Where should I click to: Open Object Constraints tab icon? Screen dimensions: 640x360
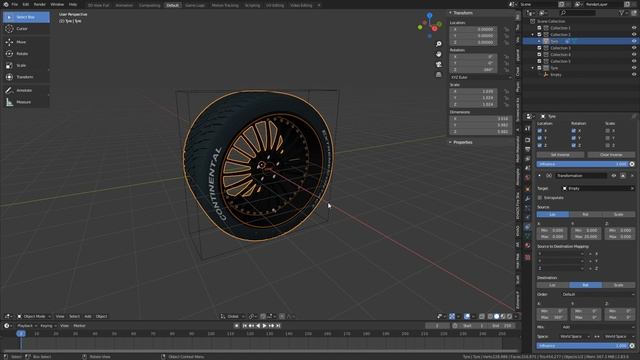click(x=527, y=227)
